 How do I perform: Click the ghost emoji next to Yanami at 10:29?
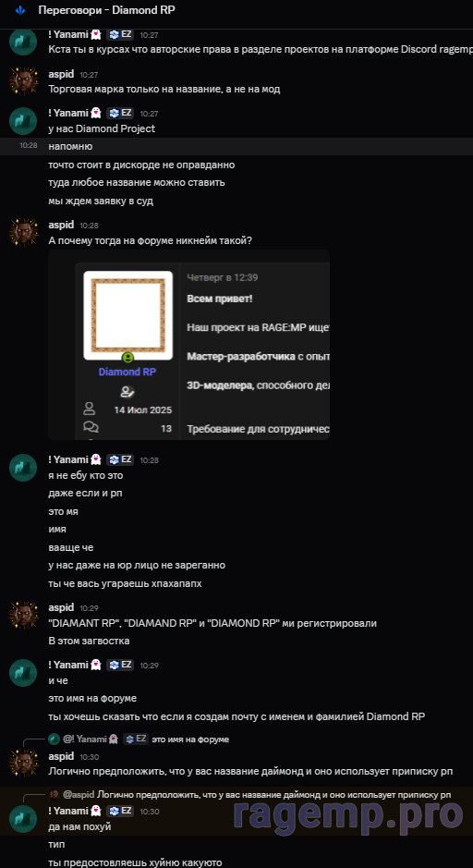pyautogui.click(x=96, y=665)
